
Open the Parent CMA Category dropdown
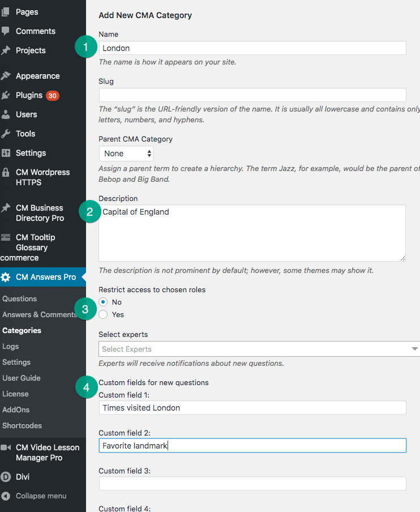pyautogui.click(x=126, y=153)
